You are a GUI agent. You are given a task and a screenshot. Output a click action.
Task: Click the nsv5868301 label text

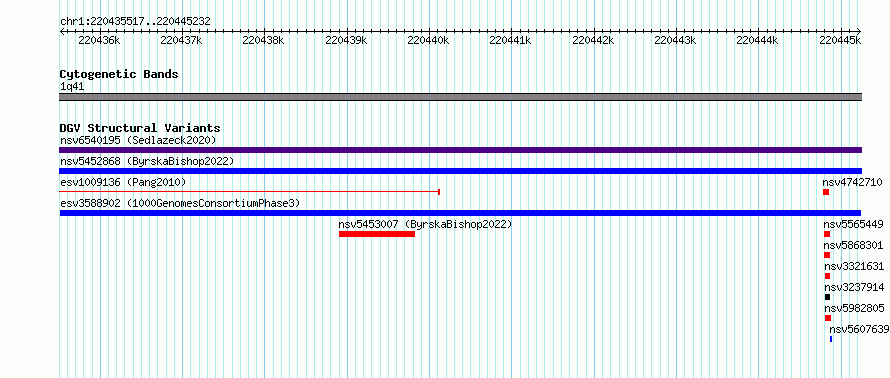[854, 245]
